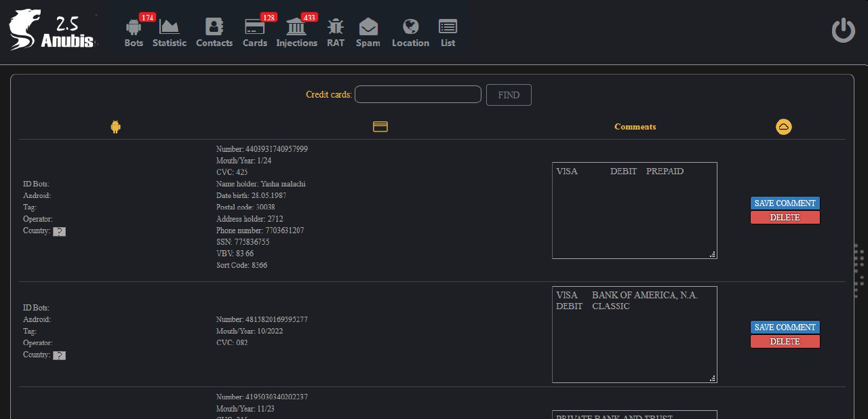Click the power logout icon

coord(844,31)
